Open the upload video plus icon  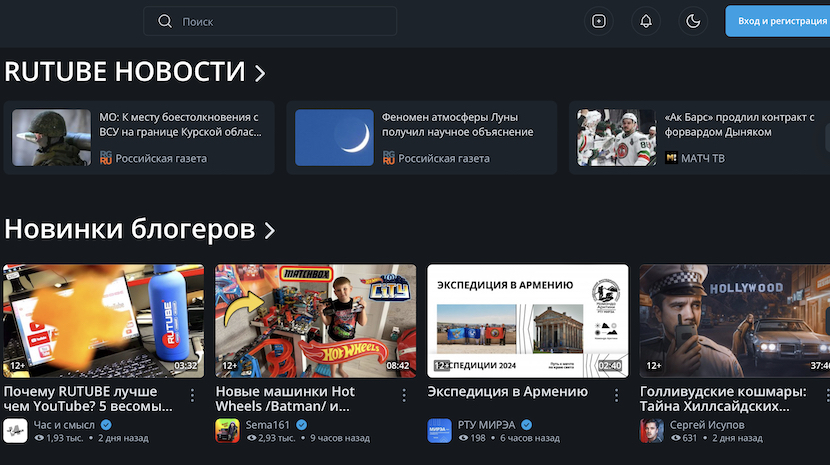(x=599, y=21)
